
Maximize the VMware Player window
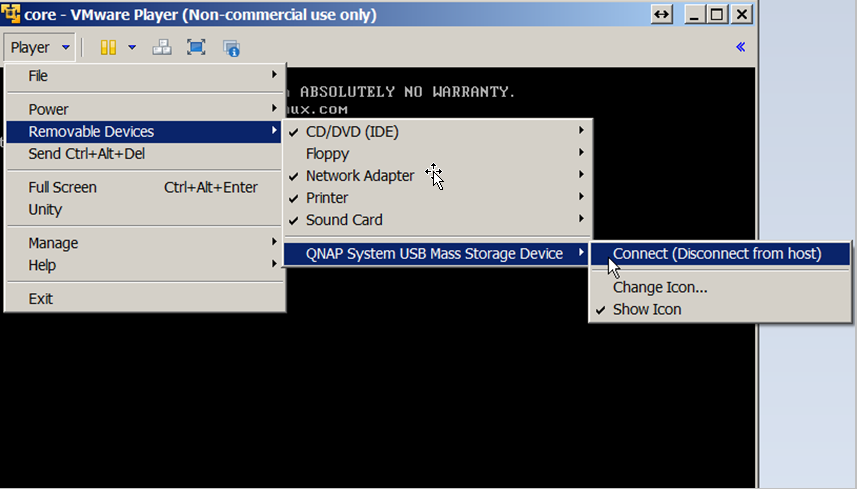click(717, 14)
